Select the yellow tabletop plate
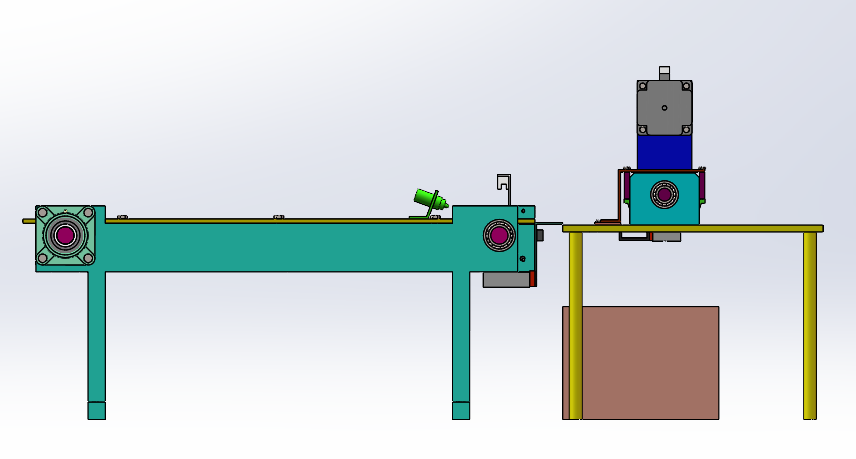Image resolution: width=856 pixels, height=459 pixels. pos(693,228)
